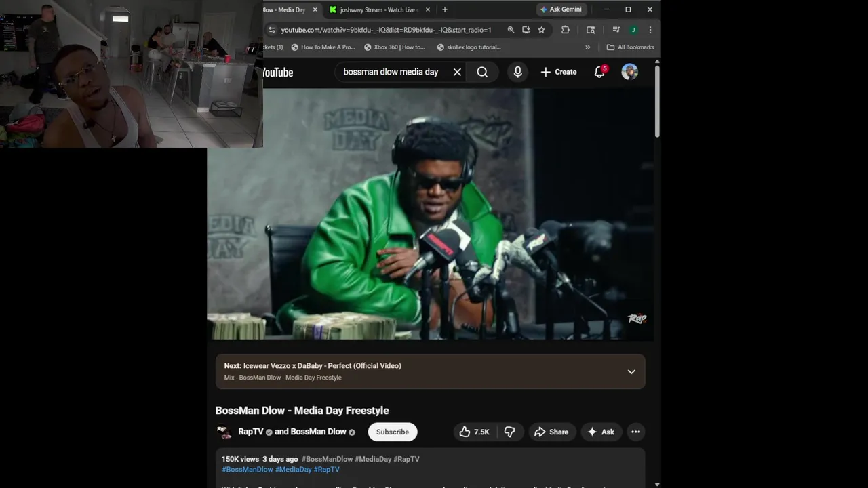Open the Extensions puzzle icon
Screen dimensions: 868x488
(x=566, y=30)
